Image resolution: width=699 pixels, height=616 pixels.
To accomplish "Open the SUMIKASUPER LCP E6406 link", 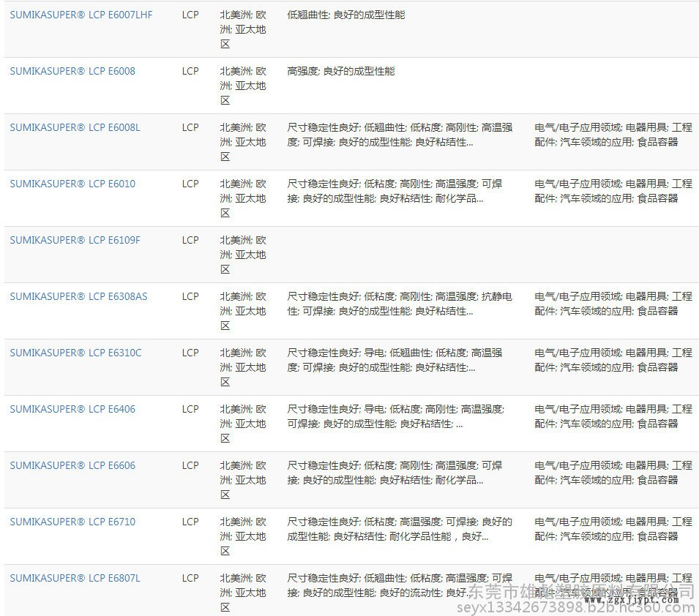I will [x=72, y=409].
